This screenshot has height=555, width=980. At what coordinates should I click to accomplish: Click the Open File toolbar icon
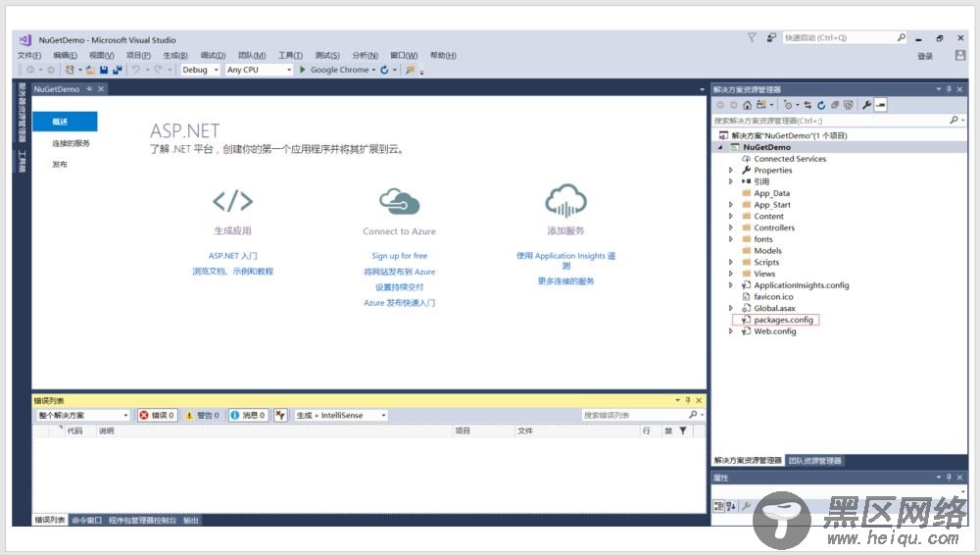pos(90,70)
